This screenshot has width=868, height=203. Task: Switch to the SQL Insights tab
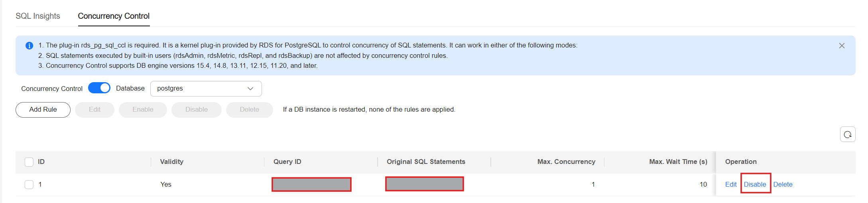(x=38, y=16)
